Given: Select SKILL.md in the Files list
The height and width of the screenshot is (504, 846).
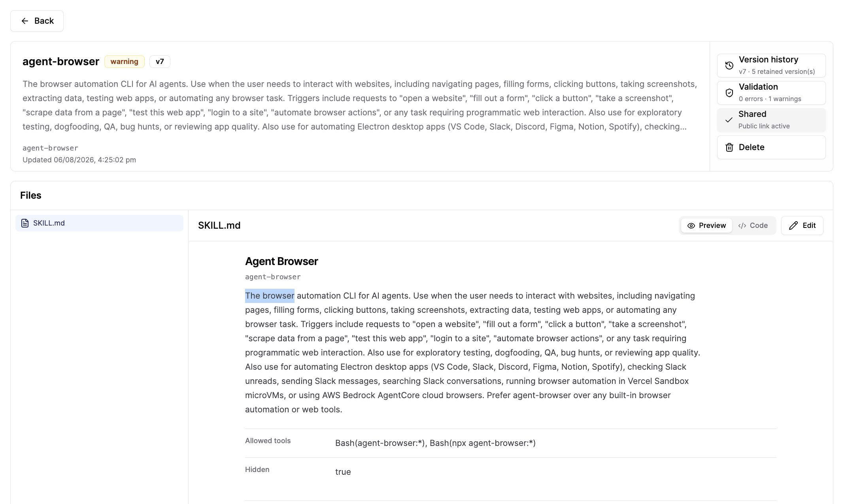Looking at the screenshot, I should coord(99,223).
